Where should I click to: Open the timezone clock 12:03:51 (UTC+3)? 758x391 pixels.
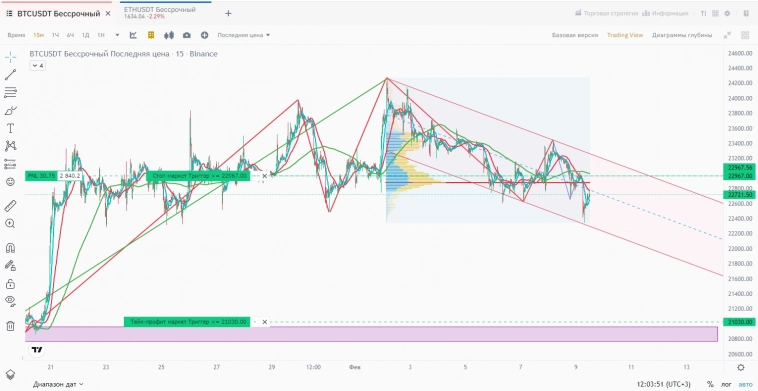pyautogui.click(x=664, y=384)
